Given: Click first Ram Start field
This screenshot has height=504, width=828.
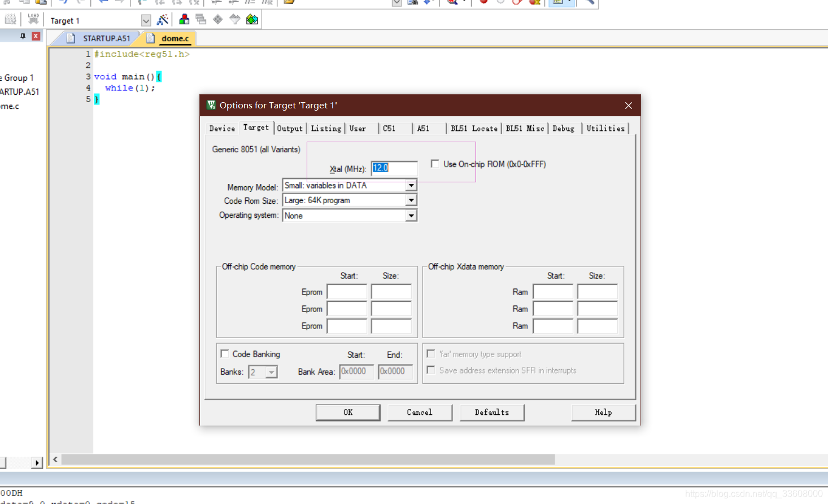Looking at the screenshot, I should click(x=553, y=292).
